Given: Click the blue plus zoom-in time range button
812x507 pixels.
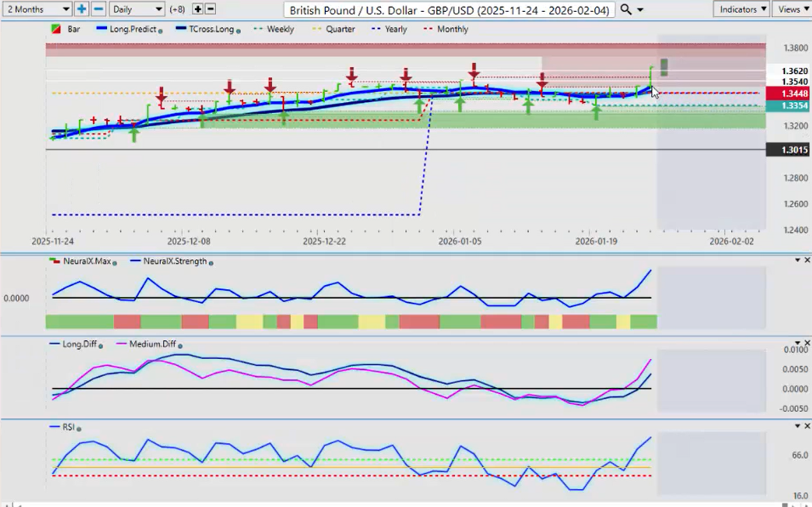Looking at the screenshot, I should [x=82, y=9].
